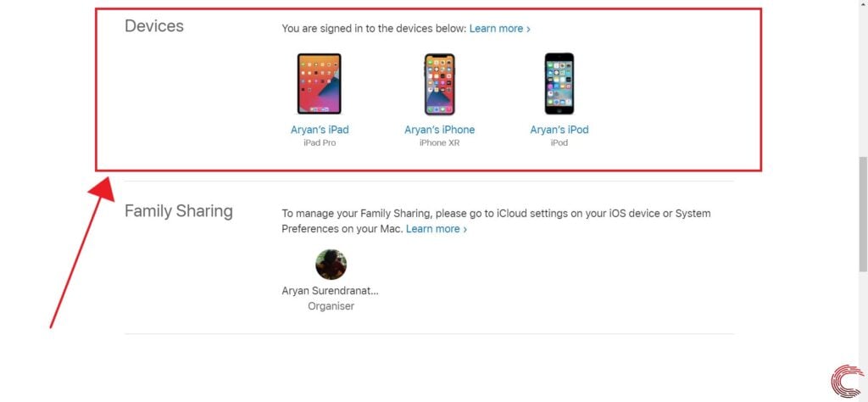The image size is (868, 402).
Task: Click Learn more in Family Sharing section
Action: (433, 229)
